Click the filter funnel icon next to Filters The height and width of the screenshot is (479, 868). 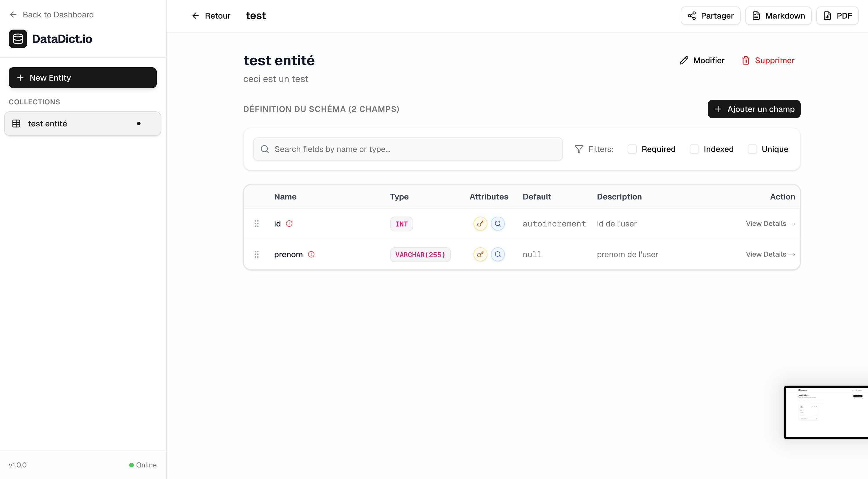(579, 149)
